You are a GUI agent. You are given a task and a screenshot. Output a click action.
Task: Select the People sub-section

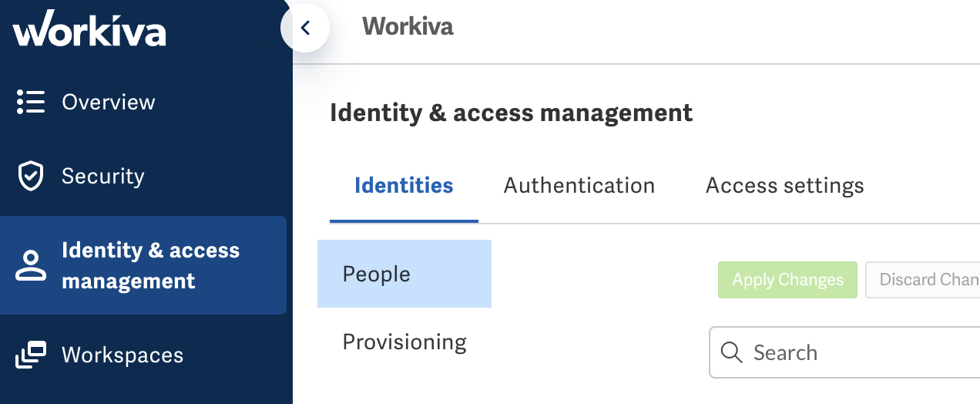coord(404,274)
